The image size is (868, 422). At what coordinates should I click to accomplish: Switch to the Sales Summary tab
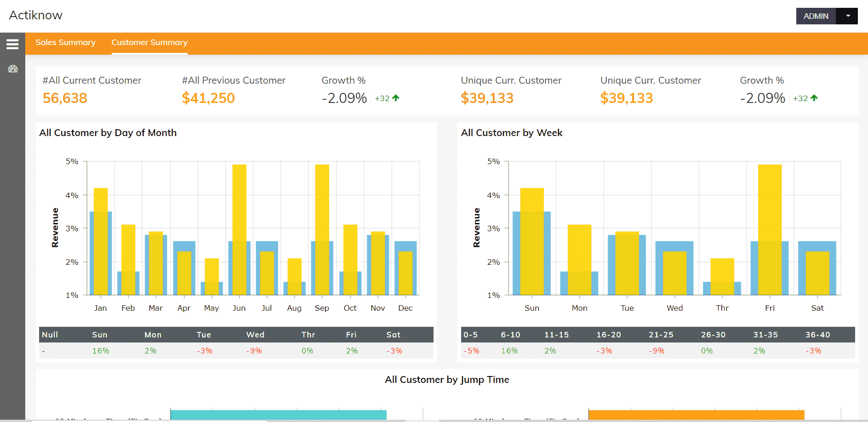[x=65, y=42]
